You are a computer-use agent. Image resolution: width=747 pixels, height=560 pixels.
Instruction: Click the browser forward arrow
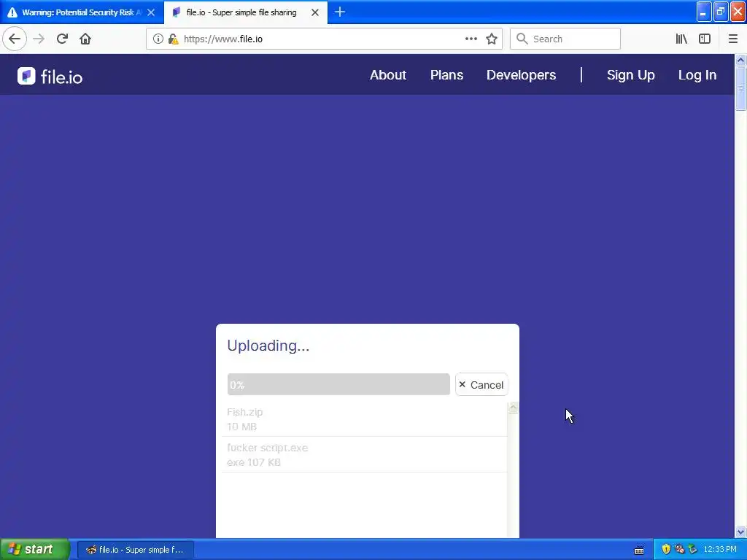[39, 39]
